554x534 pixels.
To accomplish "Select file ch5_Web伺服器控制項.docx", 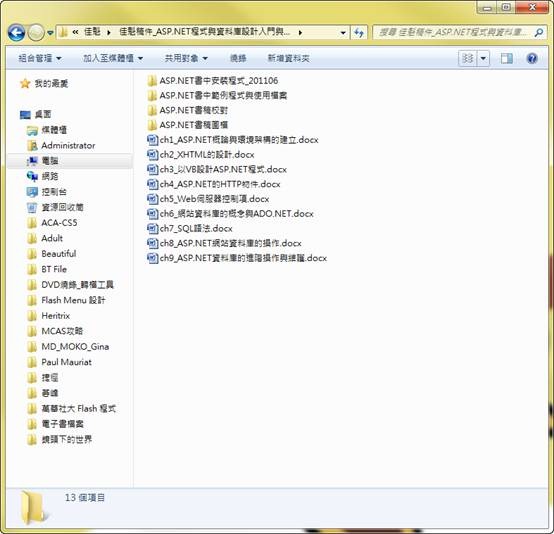I will coord(208,199).
